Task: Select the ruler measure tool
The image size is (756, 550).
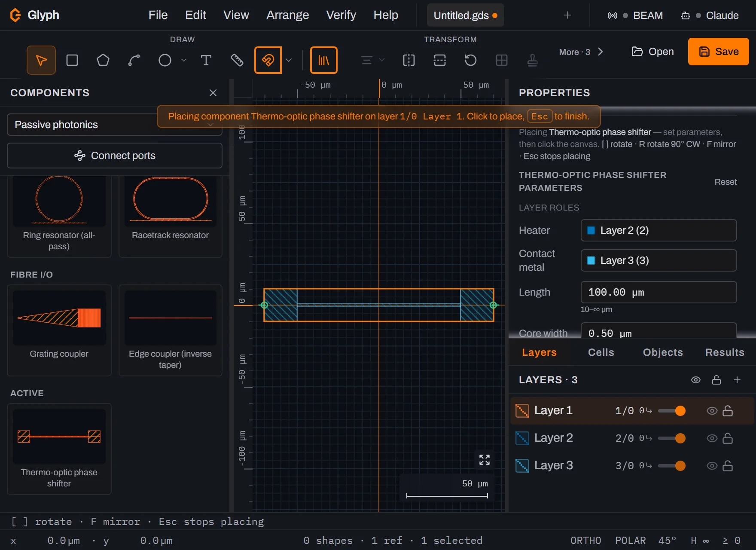Action: tap(237, 60)
